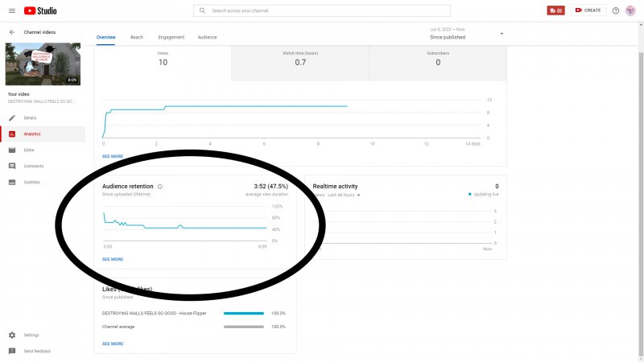Switch to the Engagement tab
This screenshot has height=362, width=644.
point(171,37)
